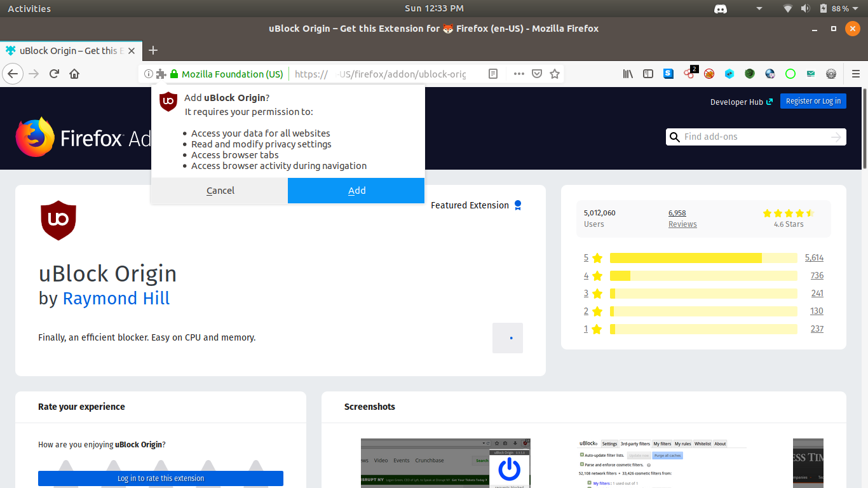Click the gray gear extension icon
Viewport: 868px width, 488px height.
(x=831, y=74)
